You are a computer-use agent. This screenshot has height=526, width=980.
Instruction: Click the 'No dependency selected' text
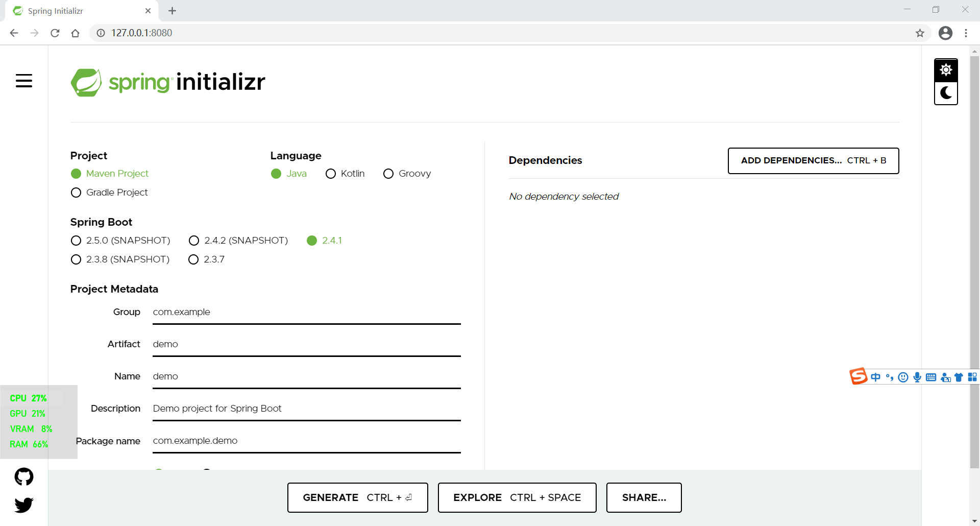pos(563,197)
